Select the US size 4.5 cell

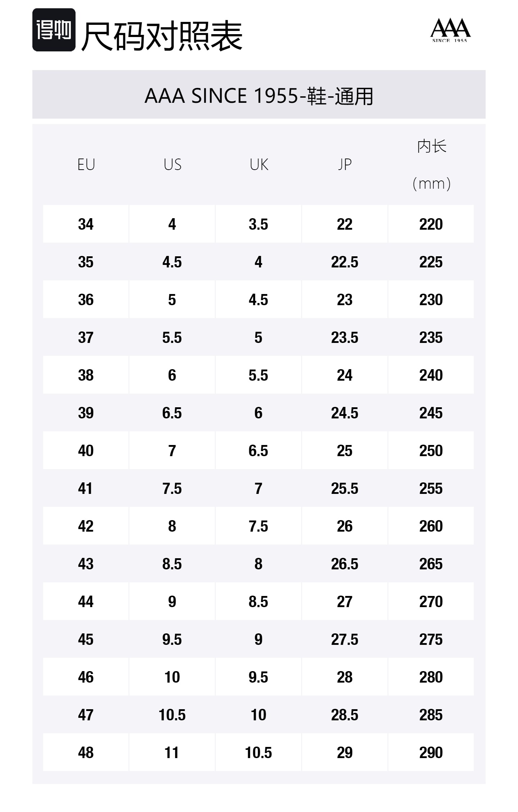click(x=172, y=262)
